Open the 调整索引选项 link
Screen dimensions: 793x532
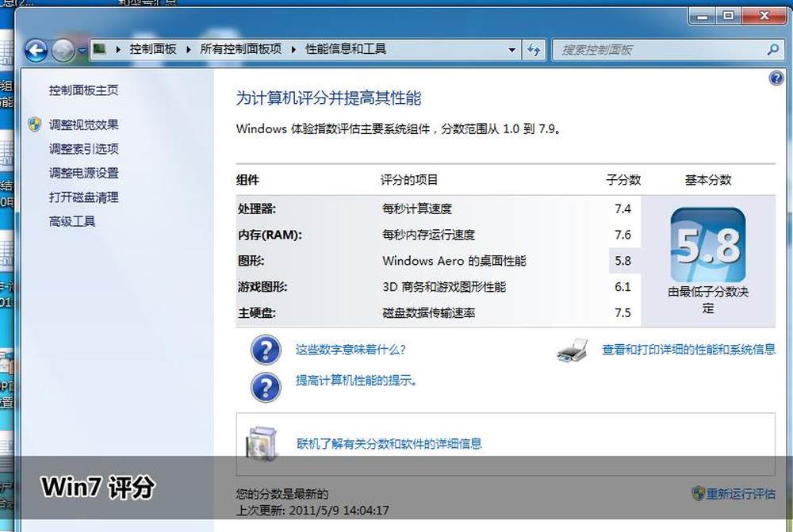[83, 149]
